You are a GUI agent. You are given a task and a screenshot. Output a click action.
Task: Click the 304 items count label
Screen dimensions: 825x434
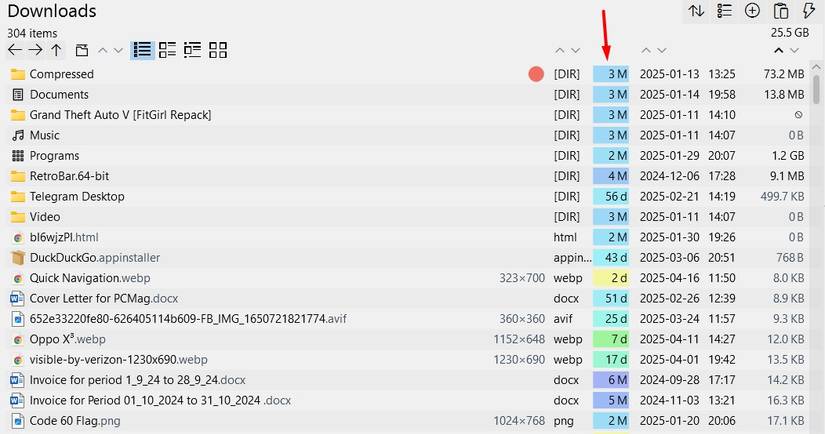pos(32,33)
